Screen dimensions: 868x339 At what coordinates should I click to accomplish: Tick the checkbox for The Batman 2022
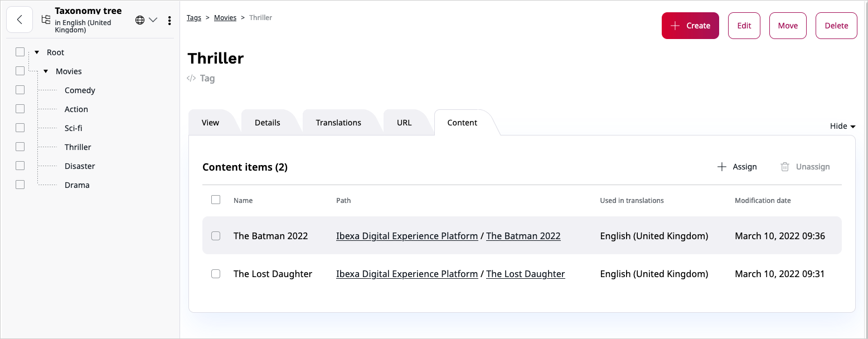tap(216, 236)
